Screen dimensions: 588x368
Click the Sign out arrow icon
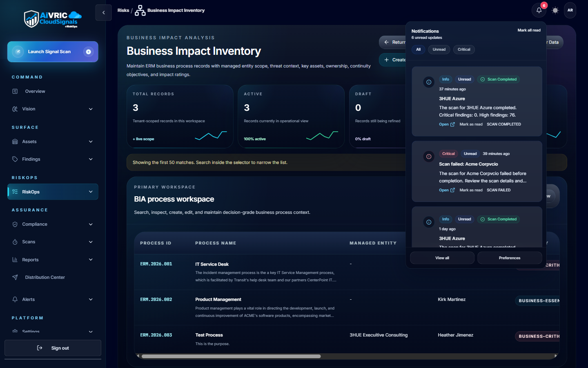pyautogui.click(x=40, y=348)
